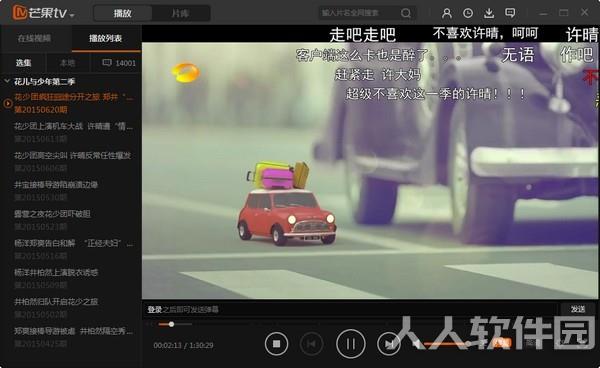
Task: Open the 14001 comments tab
Action: 119,63
